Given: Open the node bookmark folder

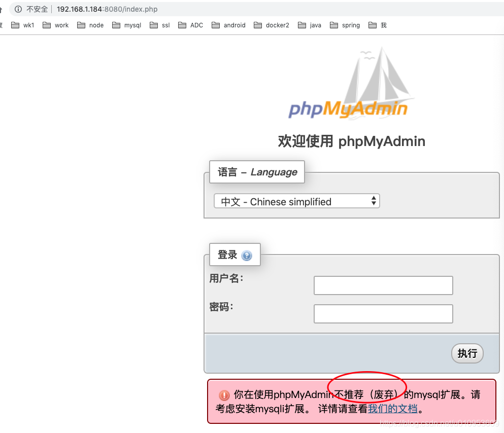Looking at the screenshot, I should click(90, 25).
